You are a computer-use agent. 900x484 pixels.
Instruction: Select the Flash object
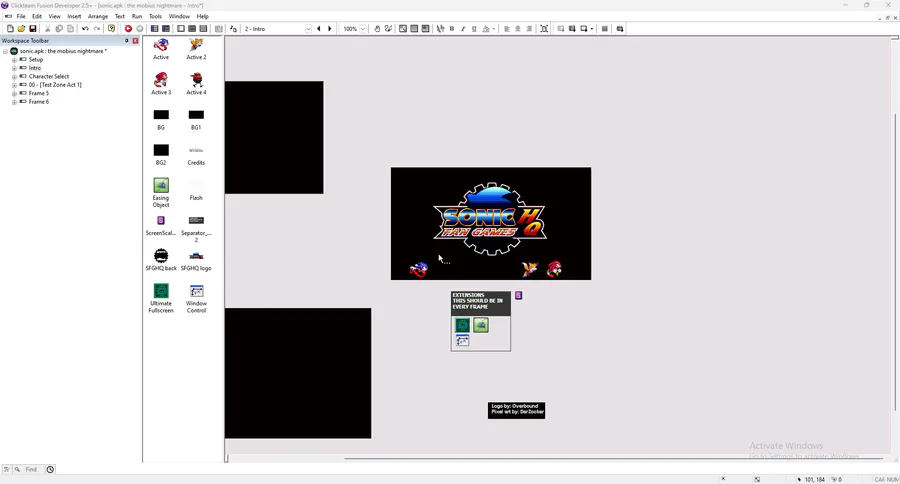point(196,185)
